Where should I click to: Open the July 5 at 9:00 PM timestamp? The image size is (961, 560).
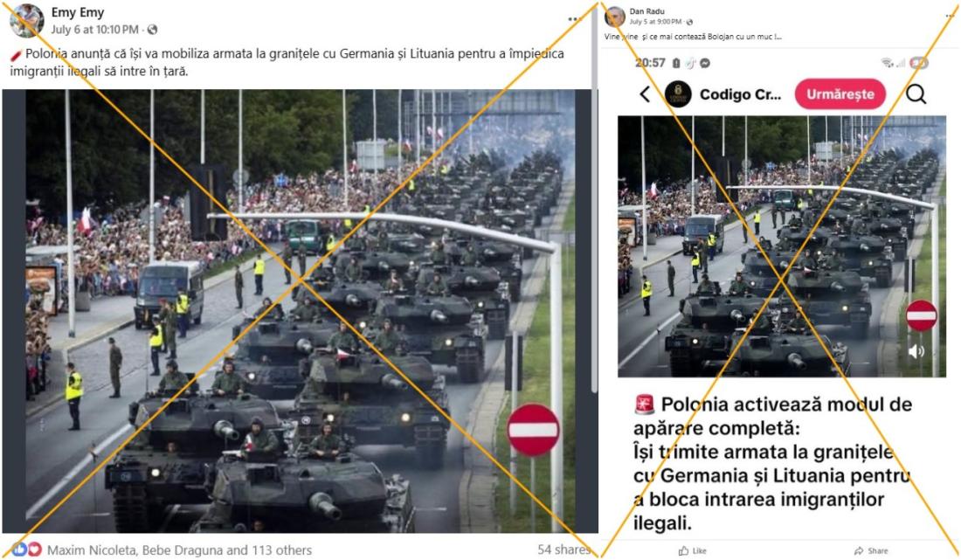pos(657,22)
